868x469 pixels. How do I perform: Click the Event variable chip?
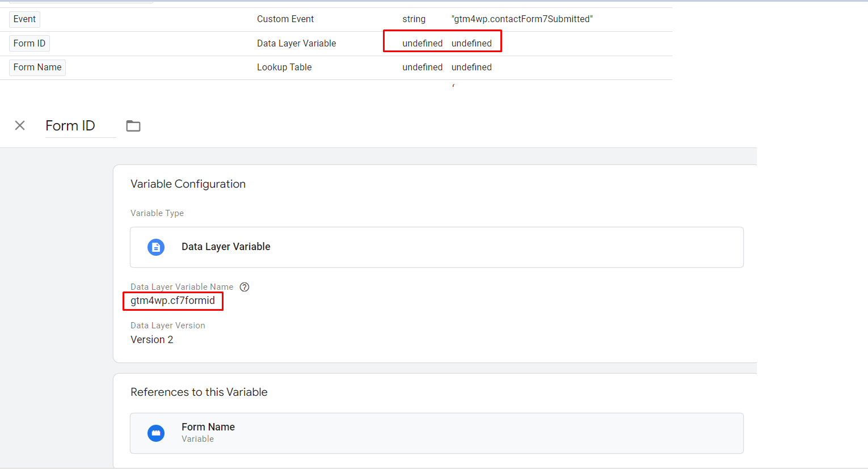24,19
